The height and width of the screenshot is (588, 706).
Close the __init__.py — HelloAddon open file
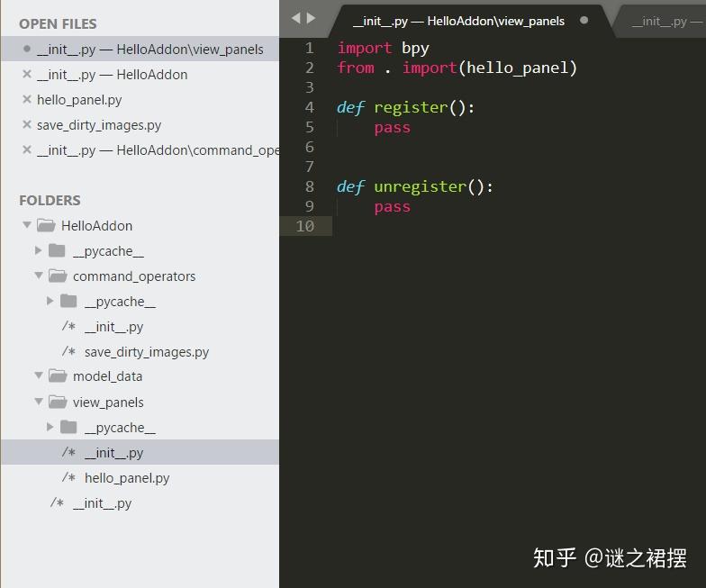[x=27, y=74]
